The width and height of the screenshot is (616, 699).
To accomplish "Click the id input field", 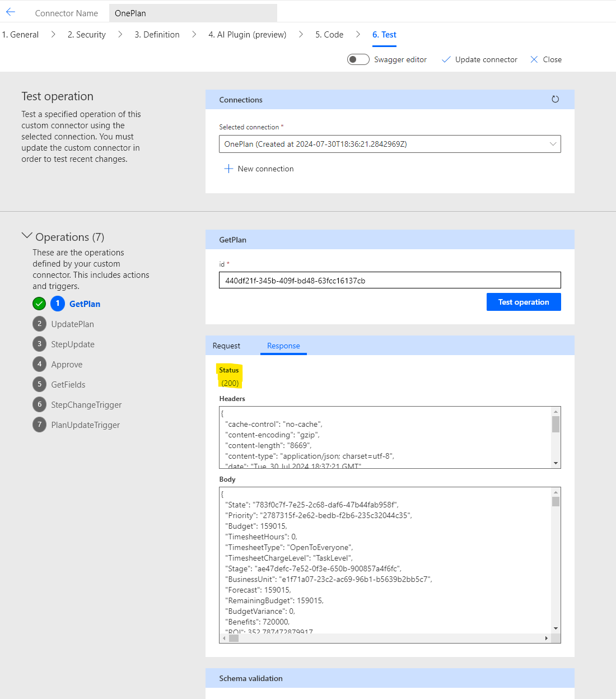I will click(390, 280).
